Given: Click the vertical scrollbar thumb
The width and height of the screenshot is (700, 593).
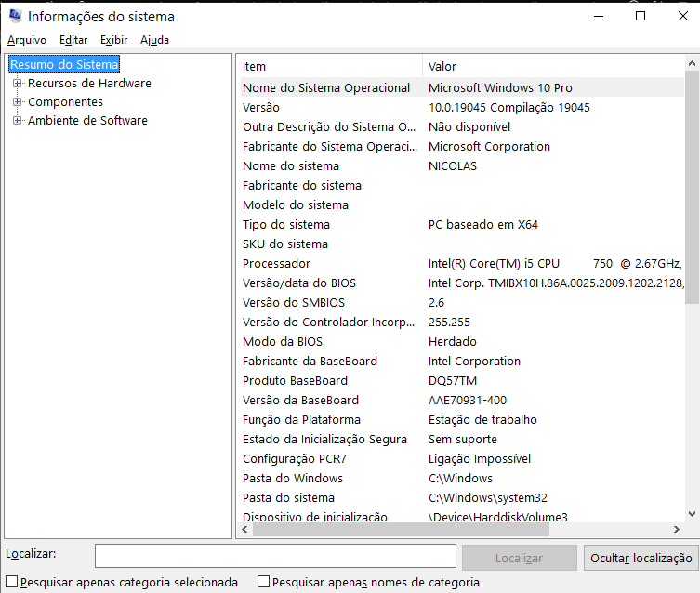Looking at the screenshot, I should [x=692, y=188].
